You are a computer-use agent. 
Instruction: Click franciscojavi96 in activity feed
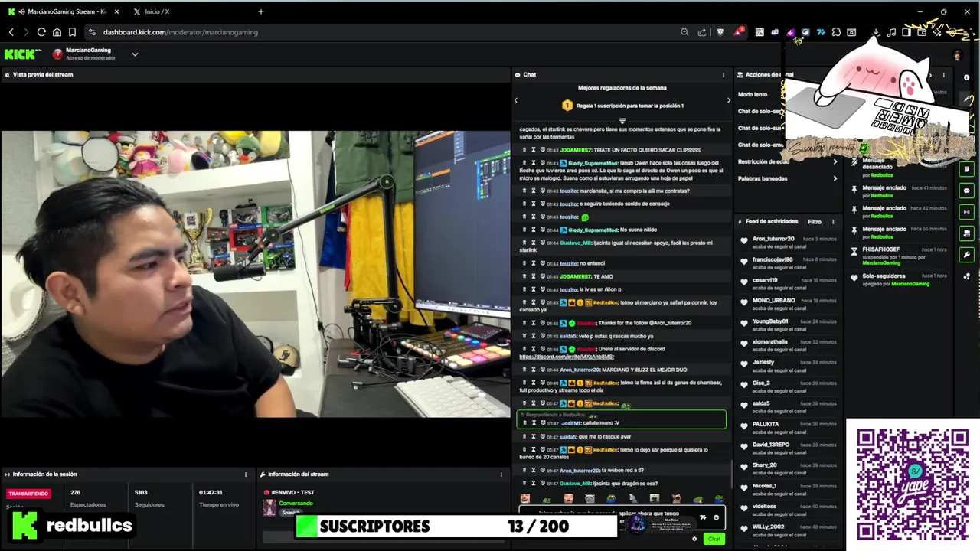[x=773, y=259]
